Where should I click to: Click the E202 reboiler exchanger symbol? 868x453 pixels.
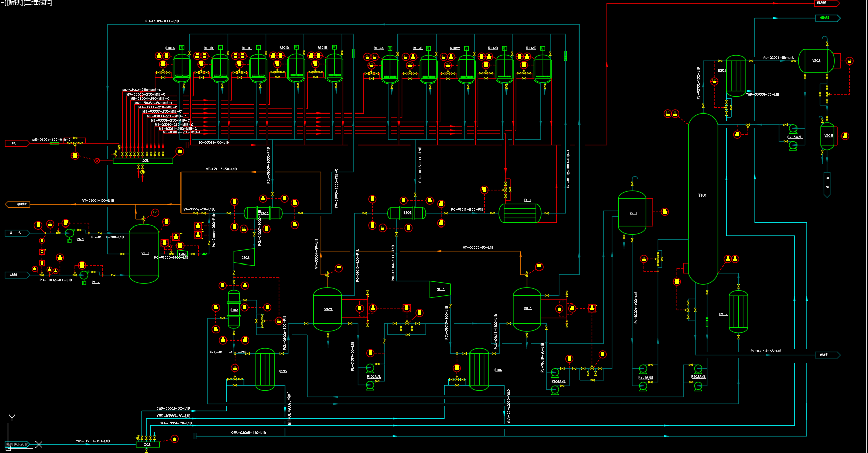738,312
